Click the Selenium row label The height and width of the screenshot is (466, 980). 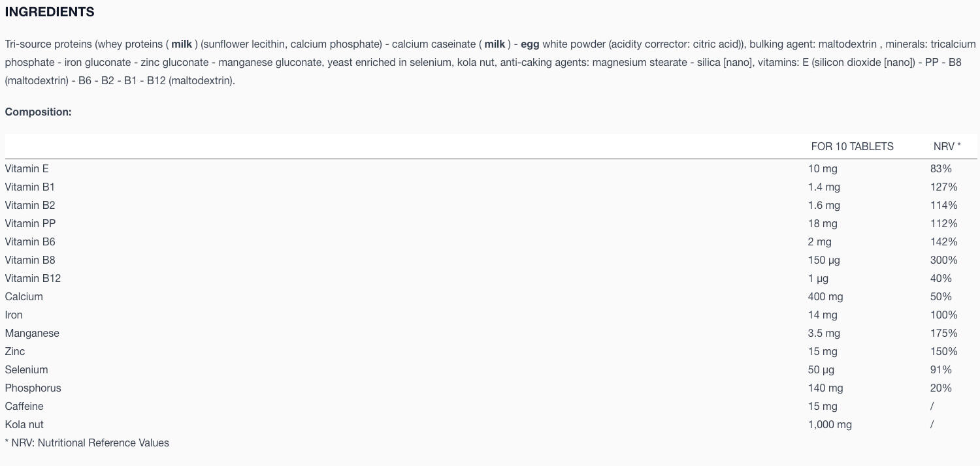[x=26, y=369]
